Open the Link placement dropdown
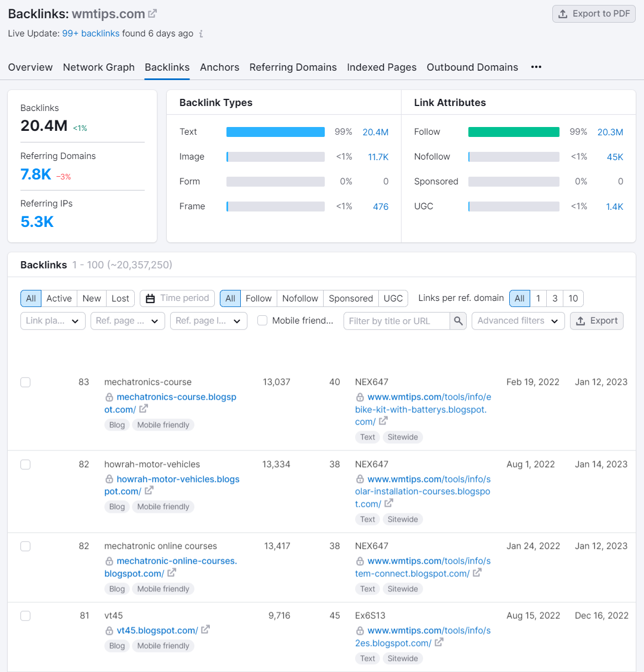644x672 pixels. click(x=52, y=320)
